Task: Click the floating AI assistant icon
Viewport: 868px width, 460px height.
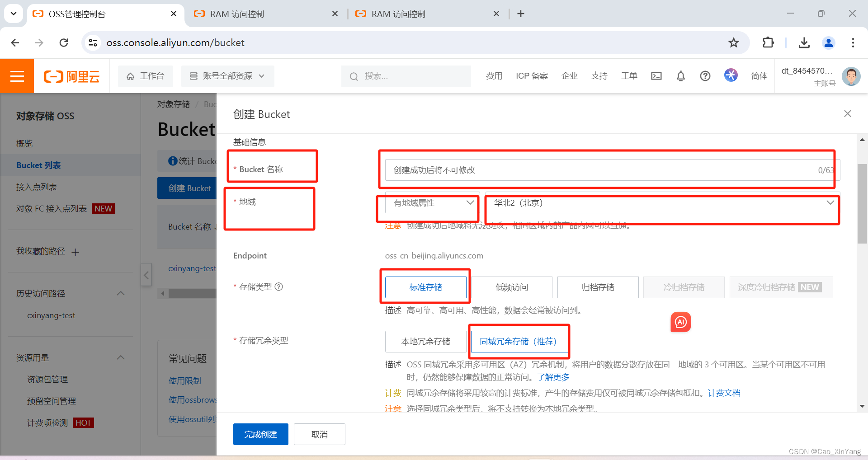Action: [680, 322]
